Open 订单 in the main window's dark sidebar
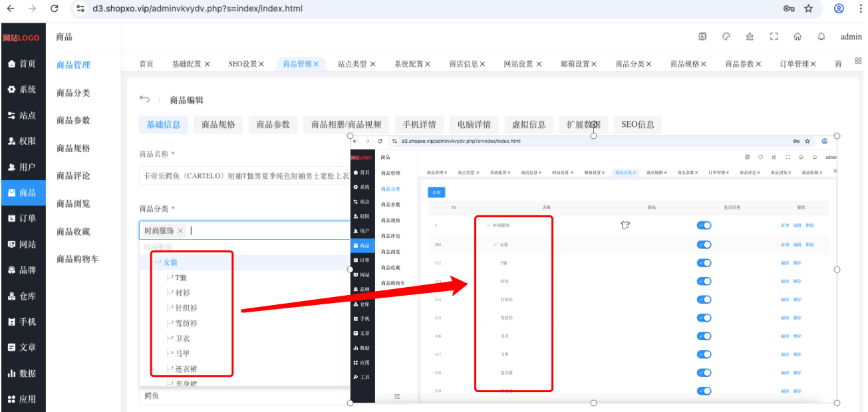 (23, 219)
